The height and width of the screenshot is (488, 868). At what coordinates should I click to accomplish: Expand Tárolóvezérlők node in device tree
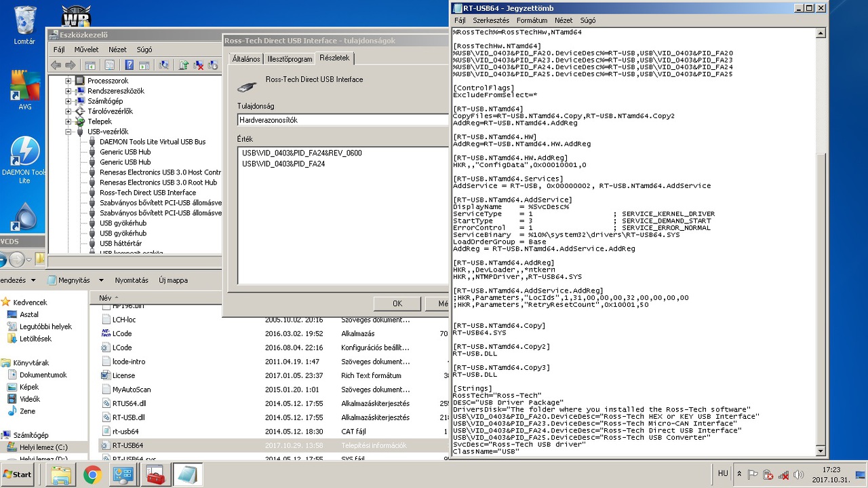coord(68,111)
